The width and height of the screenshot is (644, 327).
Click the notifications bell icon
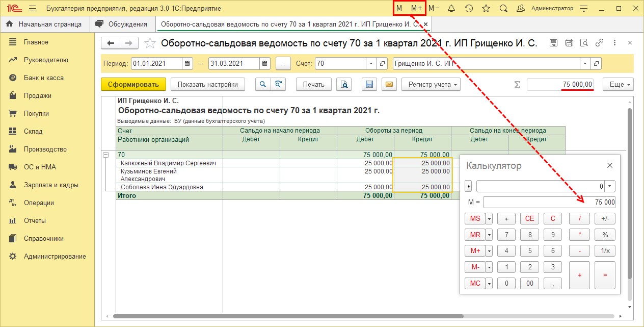(x=451, y=8)
